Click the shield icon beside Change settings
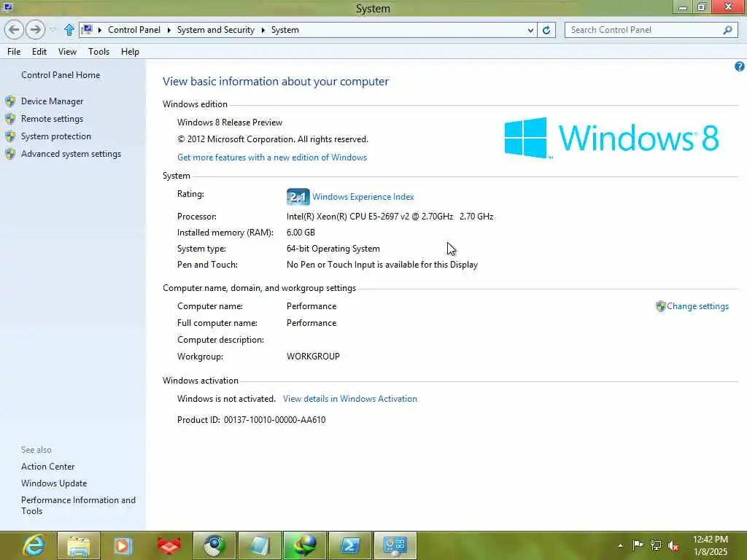This screenshot has height=560, width=747. tap(660, 306)
